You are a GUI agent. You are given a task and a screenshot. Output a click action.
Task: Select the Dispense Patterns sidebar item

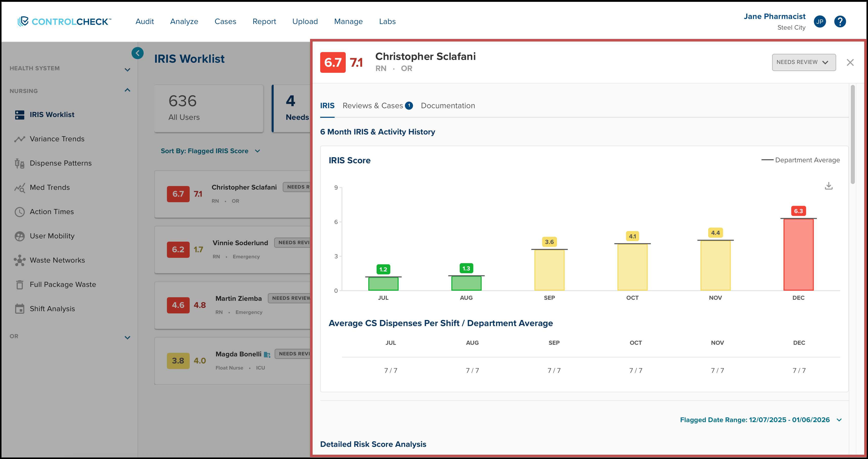pos(60,163)
